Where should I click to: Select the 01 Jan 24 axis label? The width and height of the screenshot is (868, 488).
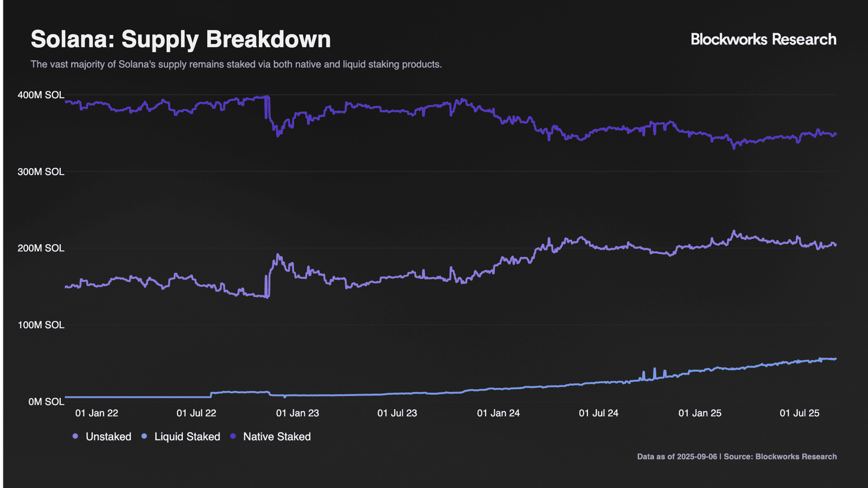[x=498, y=413]
